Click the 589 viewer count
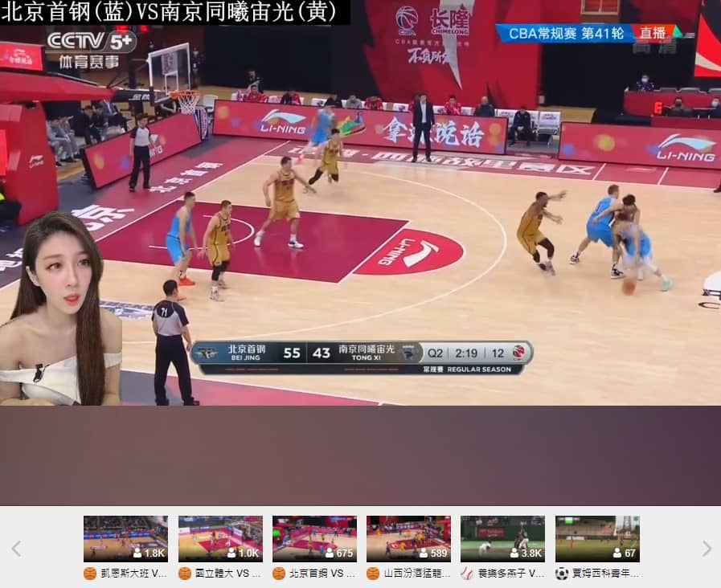Screen dimensions: 721x588 tap(433, 553)
